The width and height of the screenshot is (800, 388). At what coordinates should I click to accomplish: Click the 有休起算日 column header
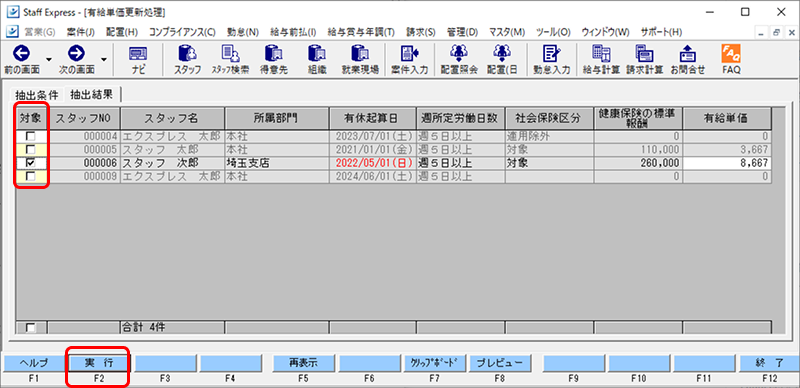click(373, 118)
